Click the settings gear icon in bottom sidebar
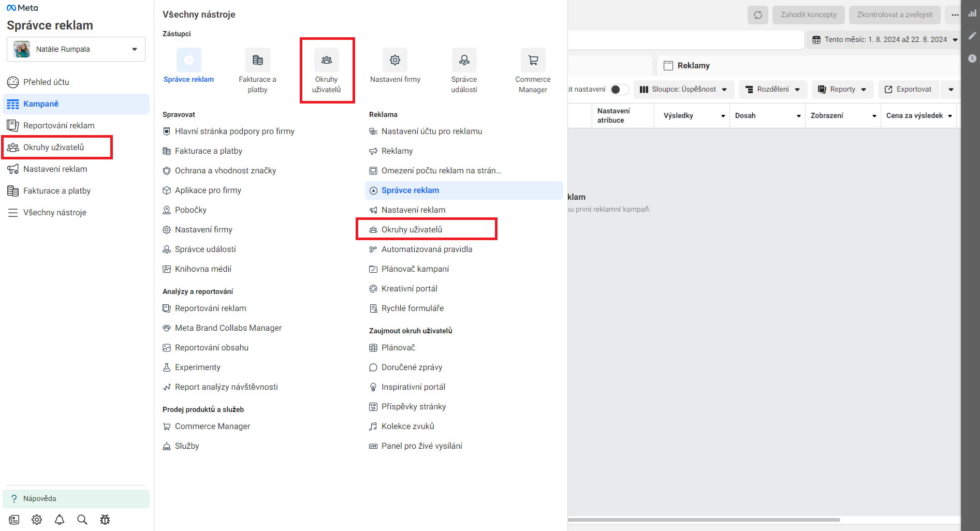 click(37, 520)
